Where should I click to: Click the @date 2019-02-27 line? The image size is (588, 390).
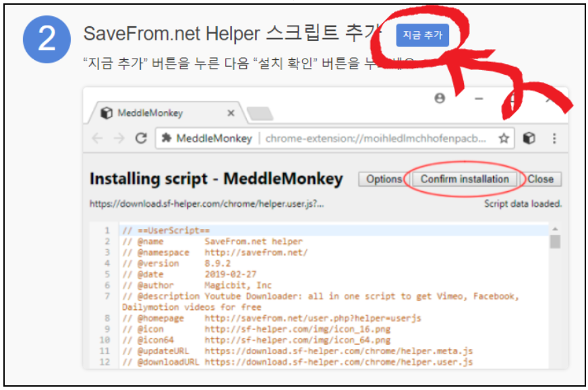coord(189,274)
